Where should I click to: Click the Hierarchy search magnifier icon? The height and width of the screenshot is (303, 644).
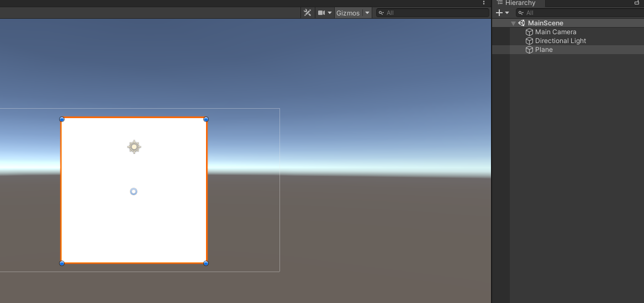521,13
